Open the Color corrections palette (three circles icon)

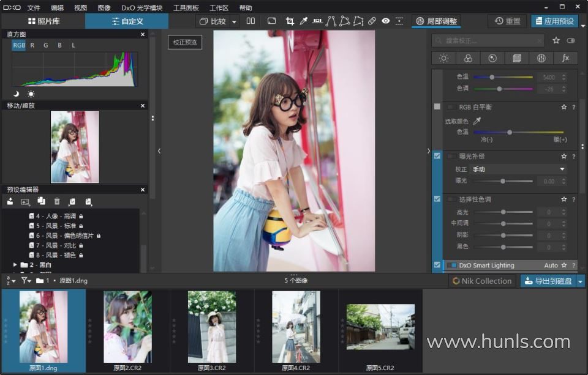[x=468, y=58]
